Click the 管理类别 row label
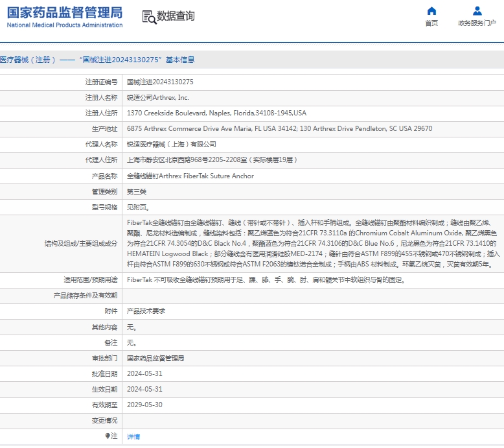 coord(104,192)
